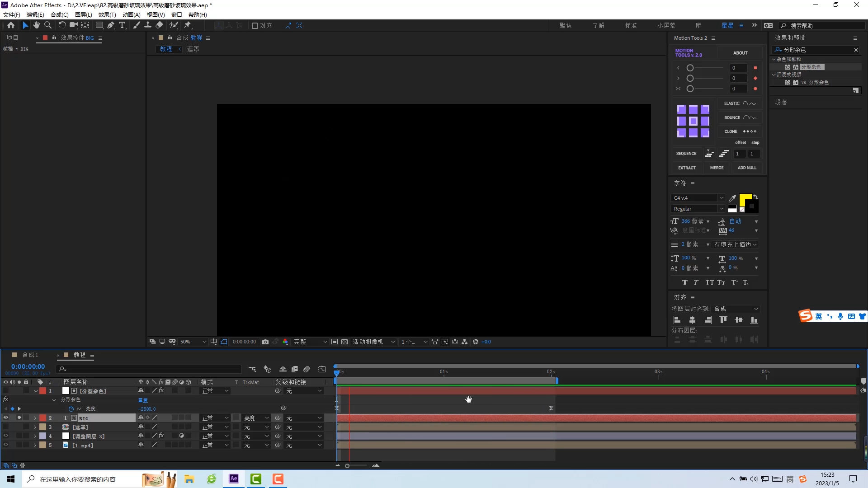Open the 效果(T) menu
Screen dimensions: 868x488
click(x=107, y=14)
